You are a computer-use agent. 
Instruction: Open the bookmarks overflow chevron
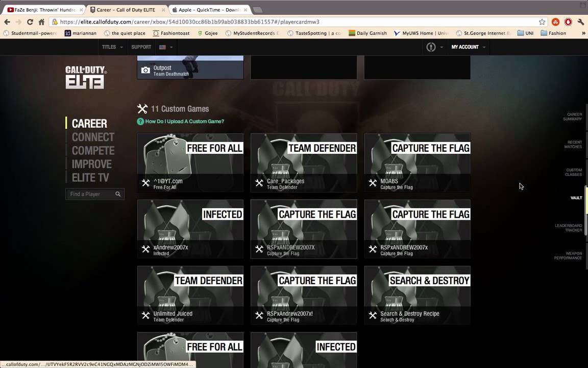583,33
